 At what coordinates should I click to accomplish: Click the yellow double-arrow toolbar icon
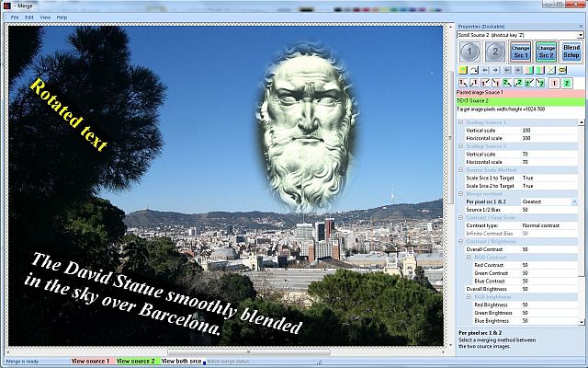point(561,70)
